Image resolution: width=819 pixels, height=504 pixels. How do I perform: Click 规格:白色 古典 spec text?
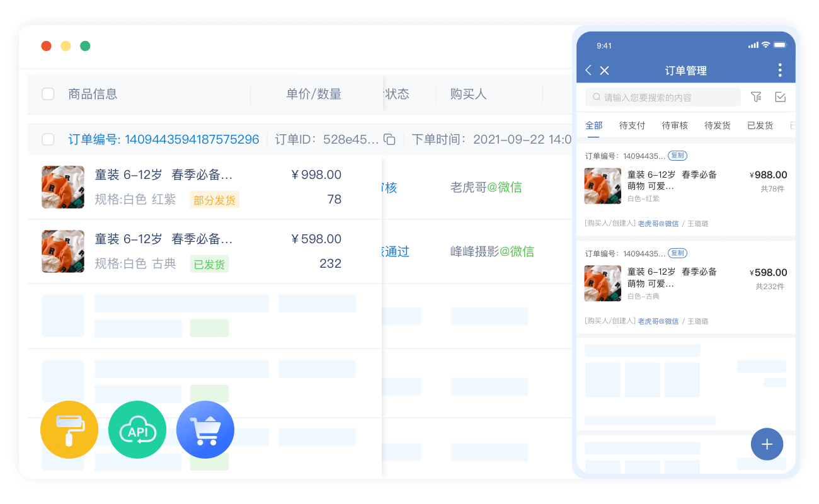coord(135,263)
